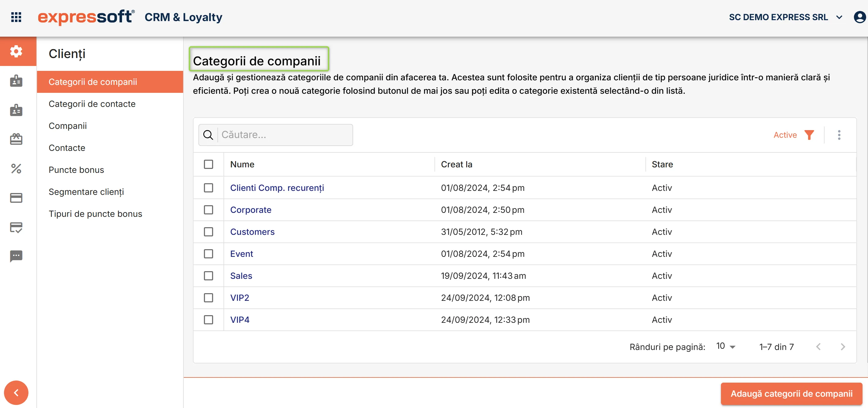Image resolution: width=868 pixels, height=408 pixels.
Task: Open the rows per page dropdown
Action: 726,346
